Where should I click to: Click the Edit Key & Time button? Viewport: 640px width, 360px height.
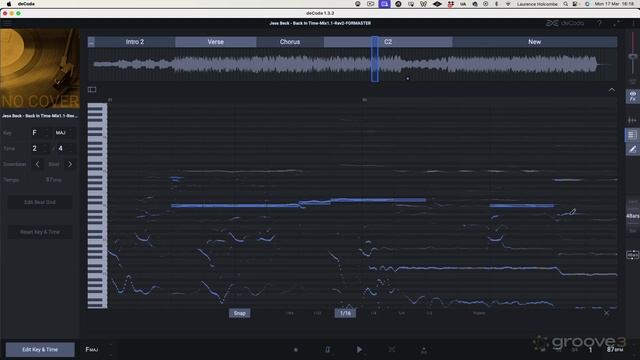[x=40, y=349]
